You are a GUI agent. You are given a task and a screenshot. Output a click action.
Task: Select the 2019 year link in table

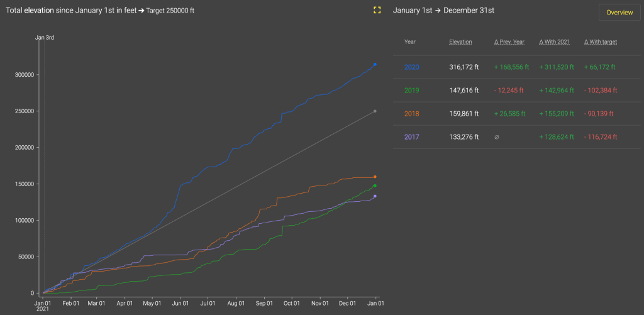[x=411, y=91]
